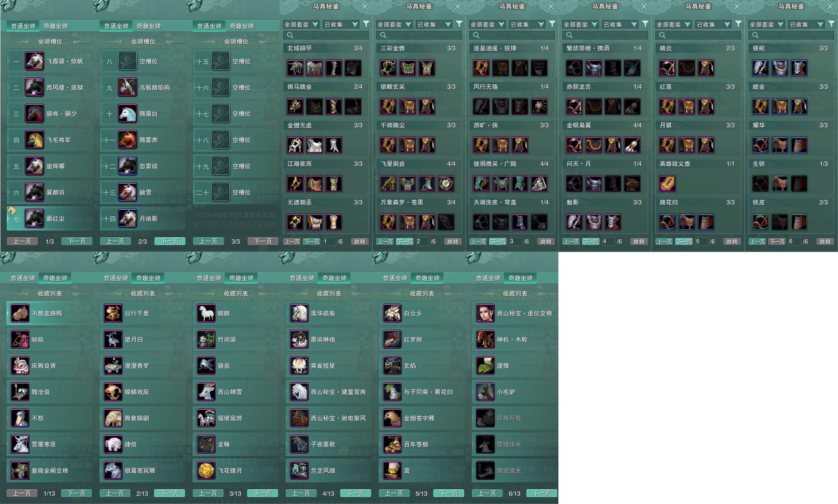Click 上一页 in the 5/13 collection panel
This screenshot has width=838, height=504.
(394, 493)
